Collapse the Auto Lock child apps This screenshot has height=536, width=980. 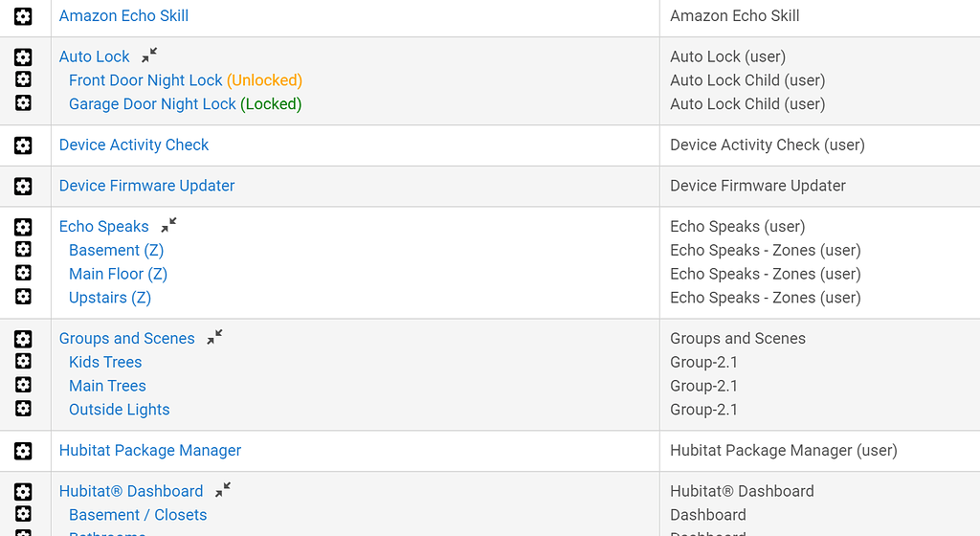pyautogui.click(x=149, y=56)
